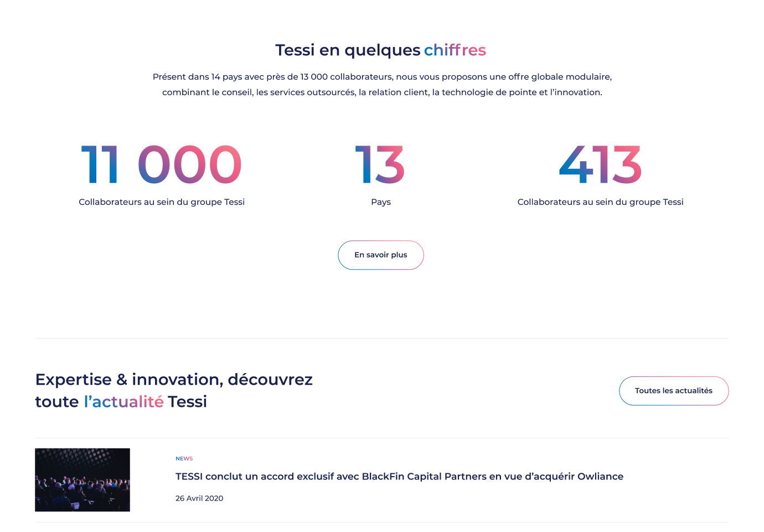
Task: Click the word "toute" in the news heading
Action: pyautogui.click(x=57, y=402)
